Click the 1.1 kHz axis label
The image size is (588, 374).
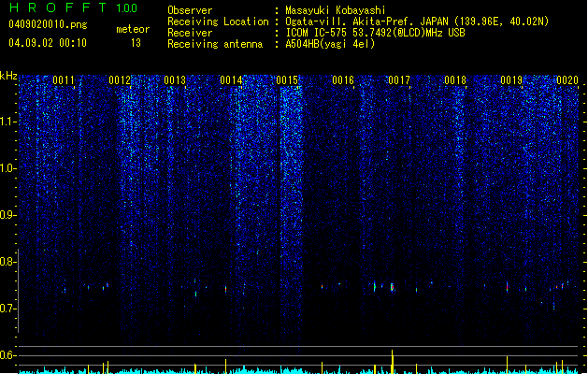pyautogui.click(x=8, y=122)
